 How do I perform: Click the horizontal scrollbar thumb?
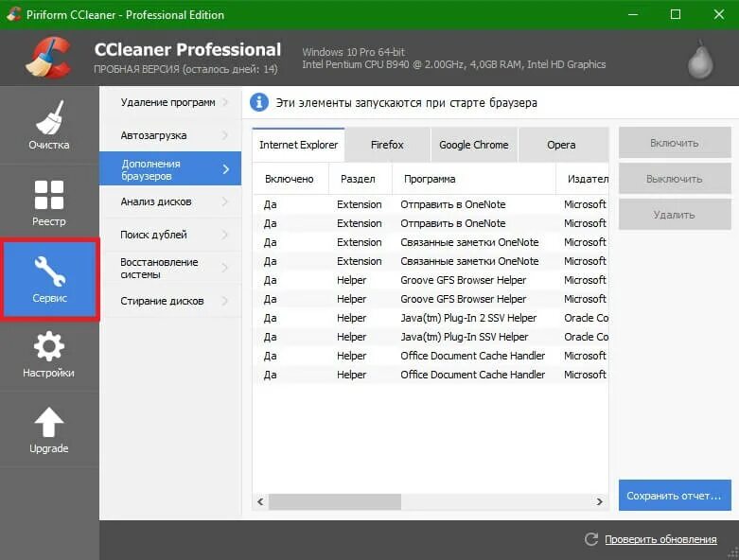[x=335, y=501]
